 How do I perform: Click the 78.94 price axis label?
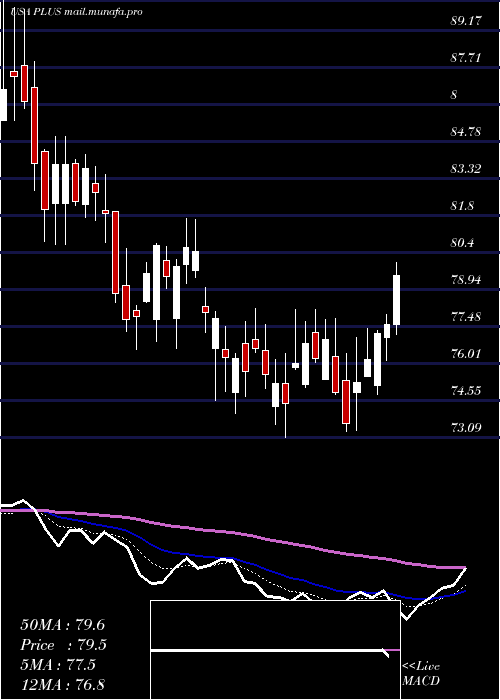(x=466, y=280)
